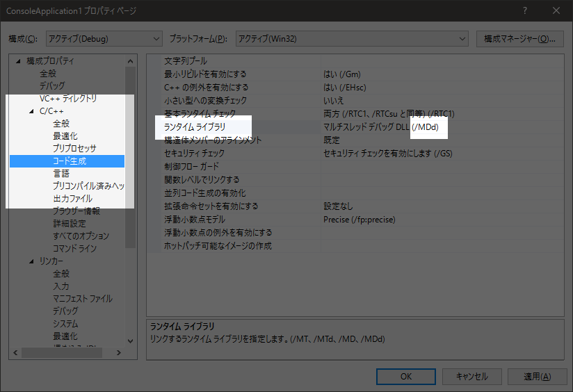The image size is (573, 392).
Task: Select 全般 under 構成プロパティ
Action: (x=48, y=74)
